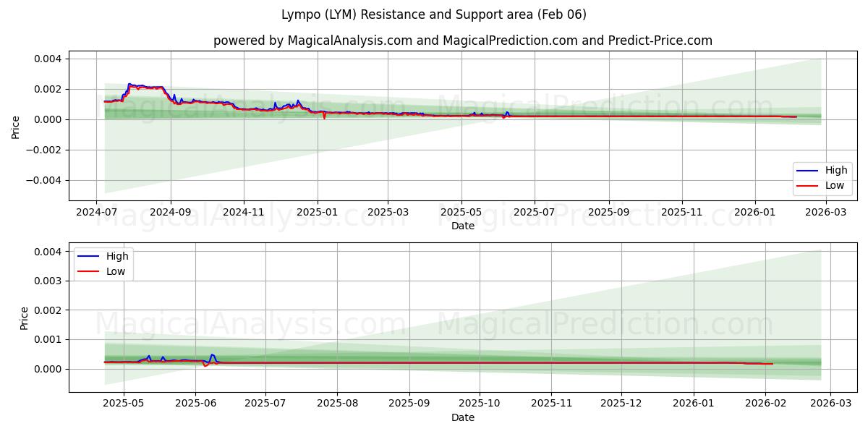Click the '2025-06' date tick label
This screenshot has height=434, width=868.
197,404
